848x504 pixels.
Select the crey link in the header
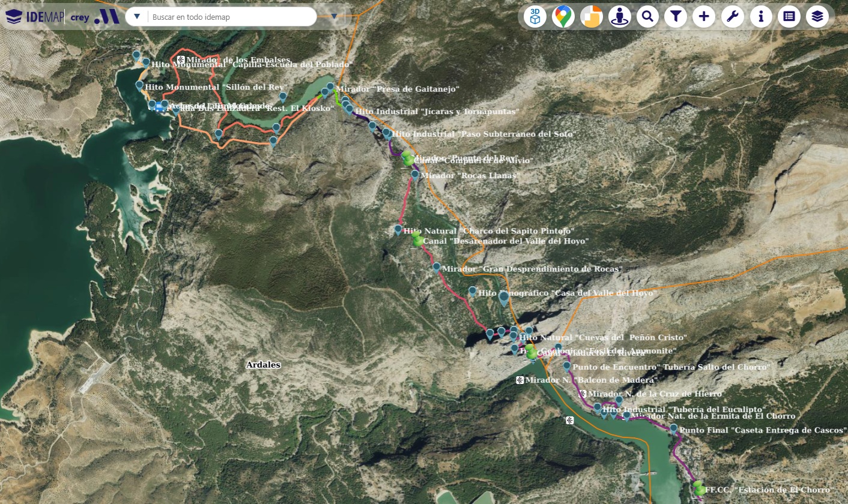[x=79, y=17]
